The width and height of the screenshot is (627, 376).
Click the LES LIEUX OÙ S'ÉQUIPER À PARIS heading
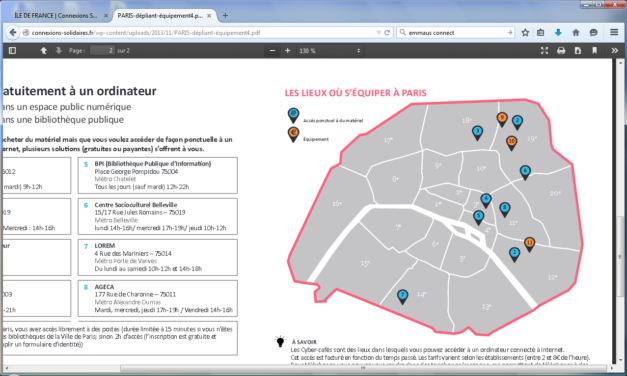pyautogui.click(x=355, y=93)
